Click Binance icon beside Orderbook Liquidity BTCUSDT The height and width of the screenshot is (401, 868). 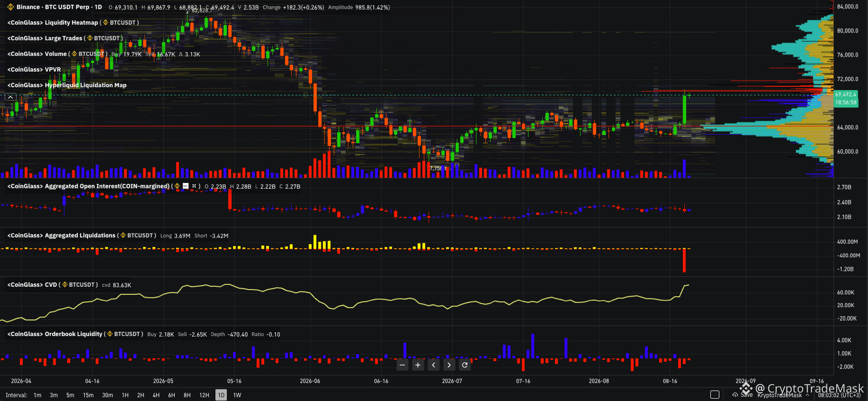point(110,334)
